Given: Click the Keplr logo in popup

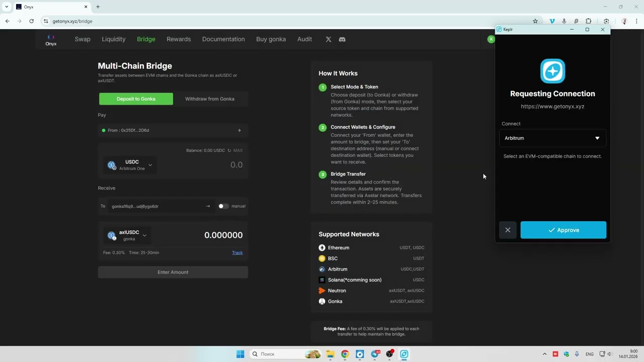Looking at the screenshot, I should click(x=552, y=71).
